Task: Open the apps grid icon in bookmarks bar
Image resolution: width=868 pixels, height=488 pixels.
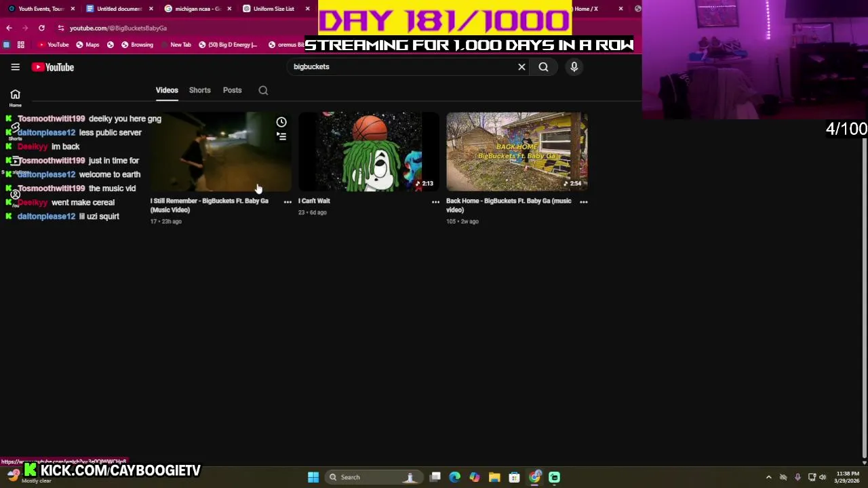Action: 21,45
